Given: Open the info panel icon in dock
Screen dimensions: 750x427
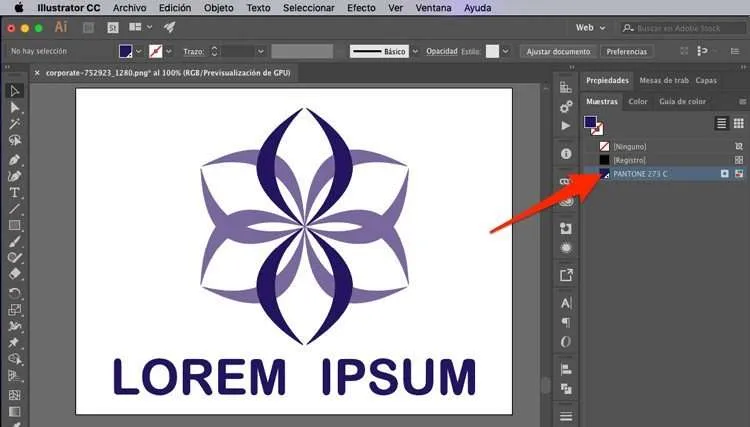Looking at the screenshot, I should coord(566,153).
